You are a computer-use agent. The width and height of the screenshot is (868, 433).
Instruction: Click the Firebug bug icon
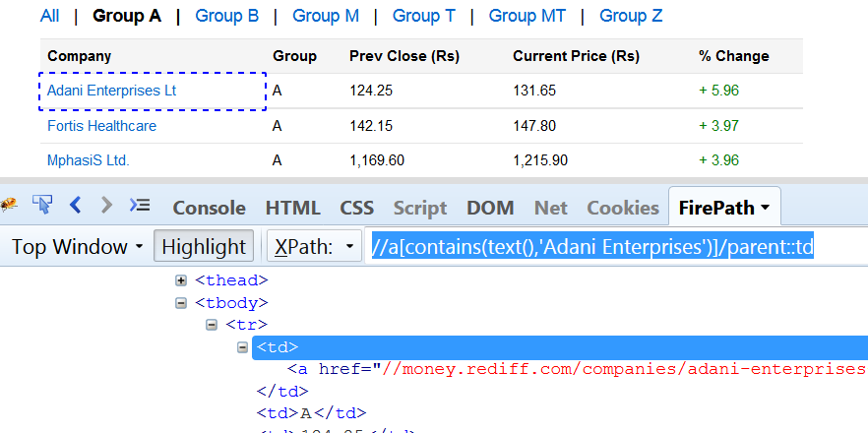coord(8,206)
